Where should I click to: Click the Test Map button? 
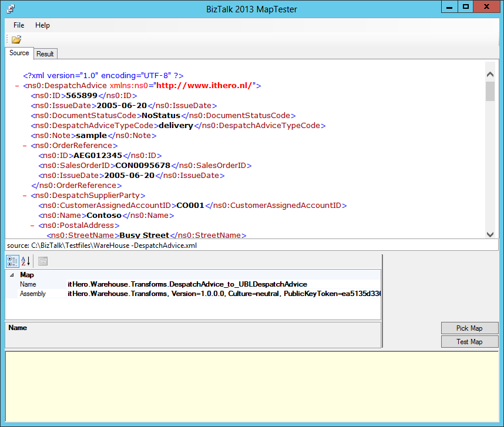pyautogui.click(x=469, y=341)
